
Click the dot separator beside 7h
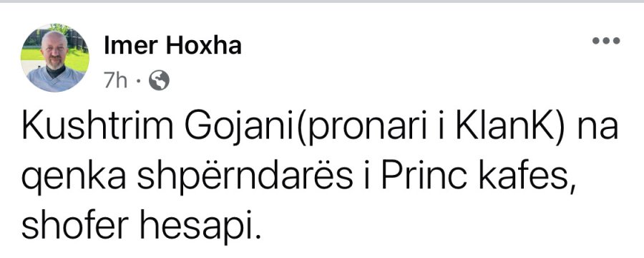pos(138,81)
